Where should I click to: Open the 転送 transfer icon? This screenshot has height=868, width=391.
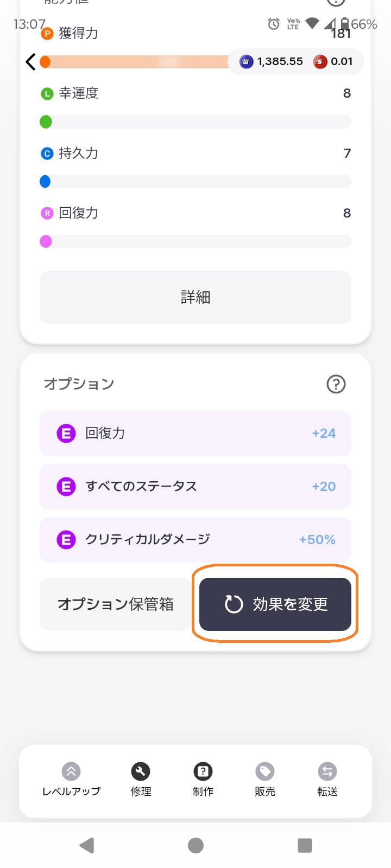click(327, 771)
